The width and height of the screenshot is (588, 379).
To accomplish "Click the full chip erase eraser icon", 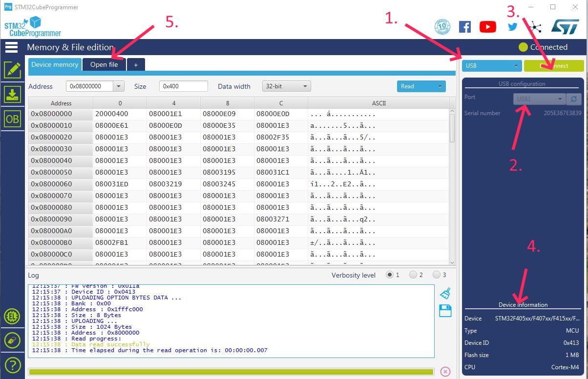I will (x=12, y=340).
